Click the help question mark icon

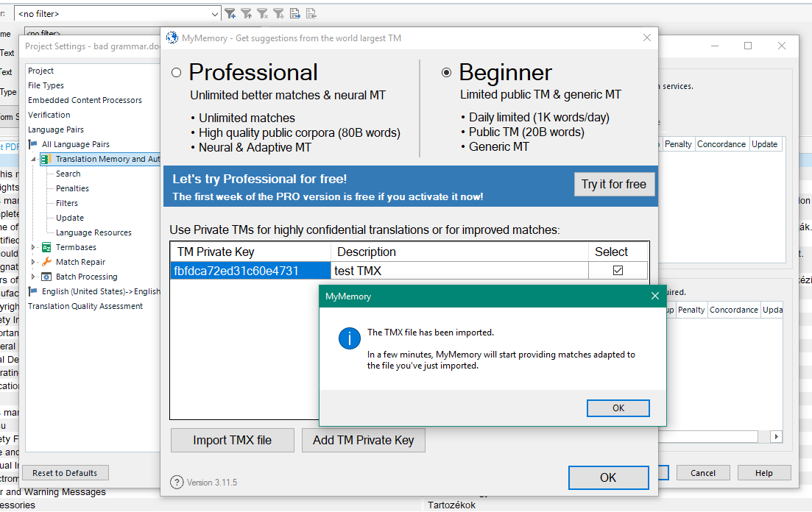point(177,482)
